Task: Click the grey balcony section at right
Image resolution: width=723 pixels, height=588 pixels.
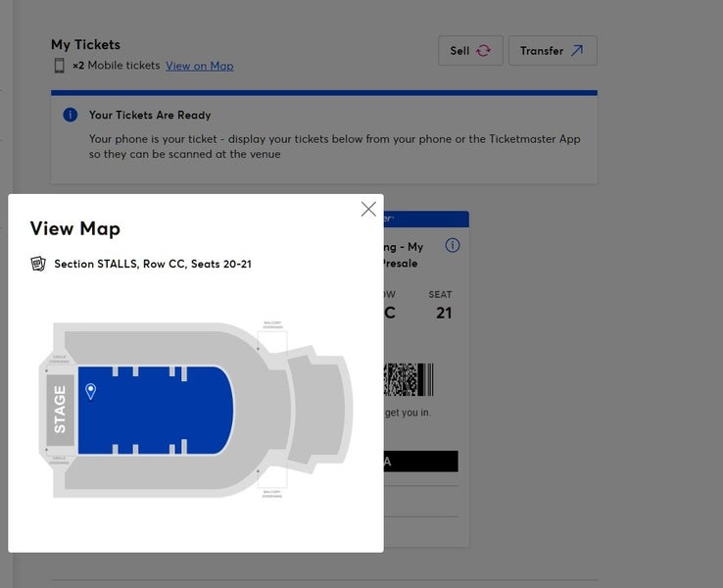Action: (318, 412)
